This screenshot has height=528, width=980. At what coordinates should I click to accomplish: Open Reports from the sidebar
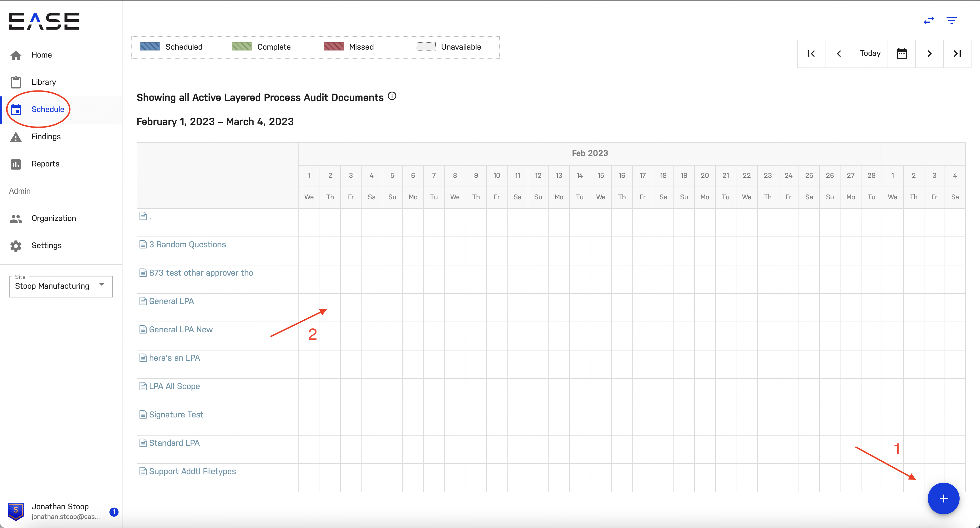click(45, 164)
